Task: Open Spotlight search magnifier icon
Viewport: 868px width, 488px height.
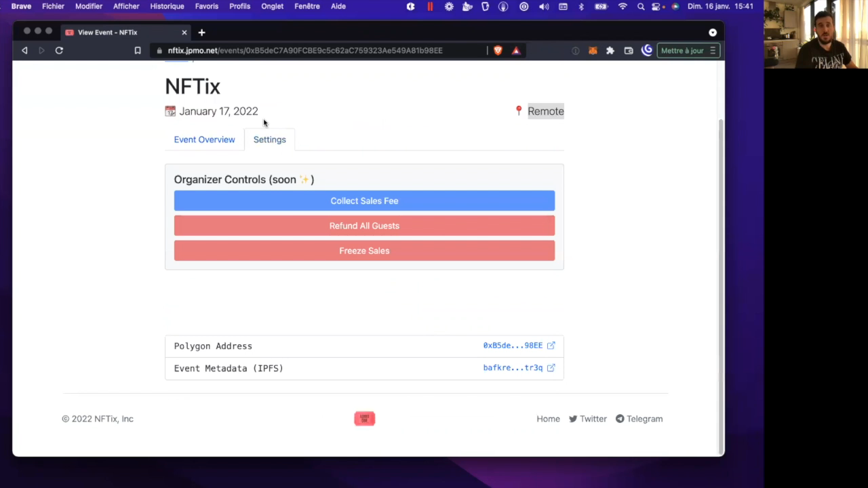Action: [x=641, y=6]
